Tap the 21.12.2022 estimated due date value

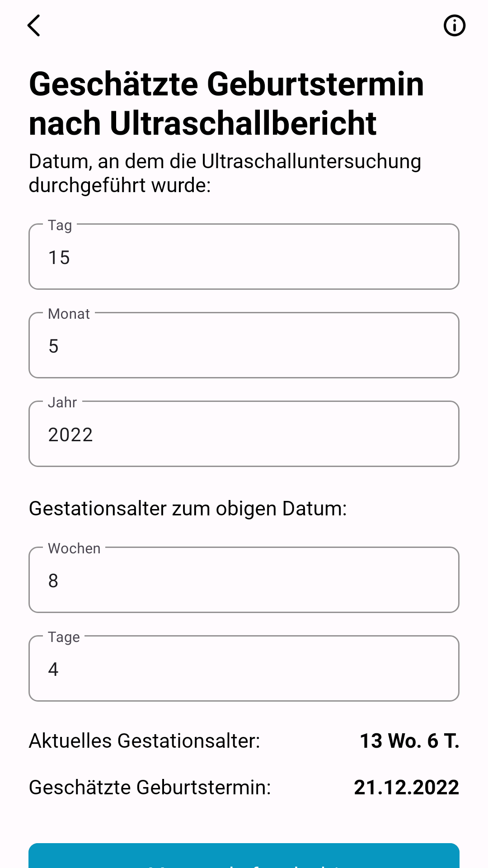click(x=407, y=788)
